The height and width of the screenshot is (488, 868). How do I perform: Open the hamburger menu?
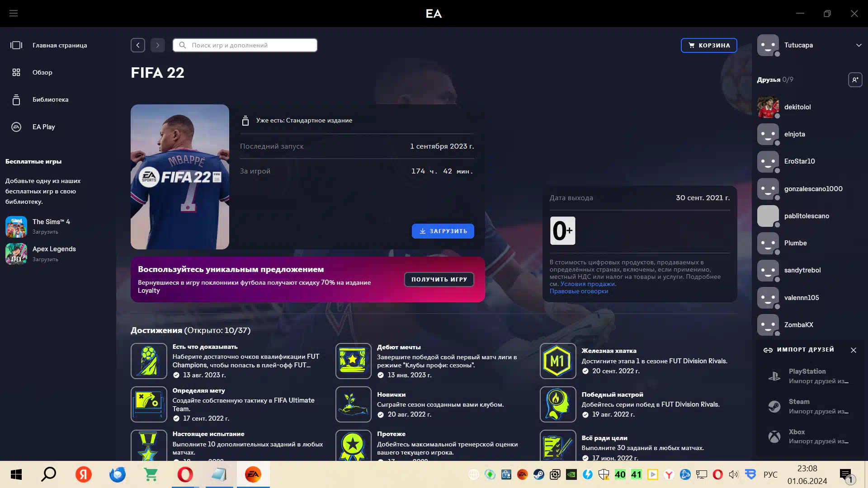(14, 13)
